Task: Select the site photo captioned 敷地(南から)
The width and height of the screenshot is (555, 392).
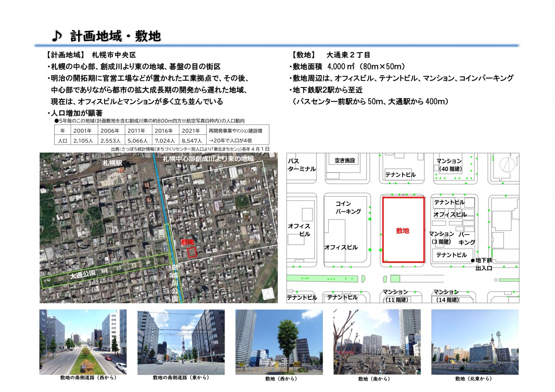Action: (x=377, y=342)
